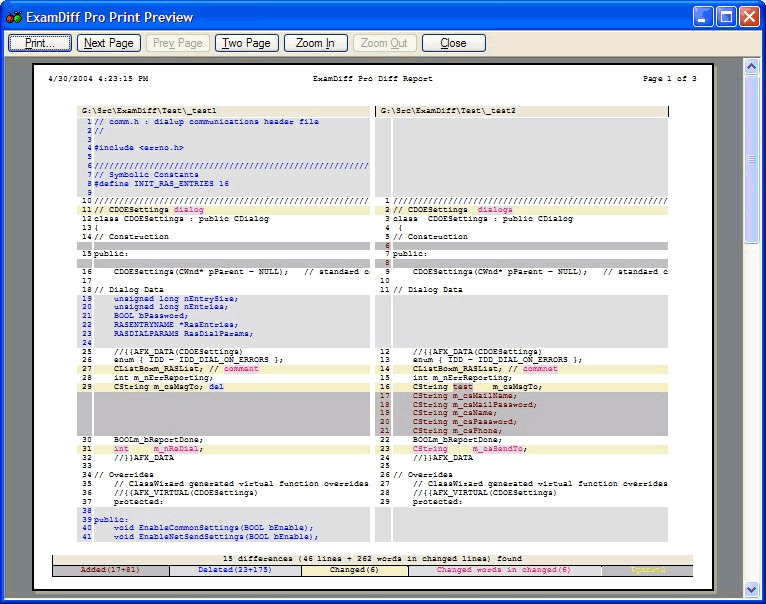The image size is (766, 604).
Task: Click the Added(17+81) legend swatch
Action: coord(110,570)
